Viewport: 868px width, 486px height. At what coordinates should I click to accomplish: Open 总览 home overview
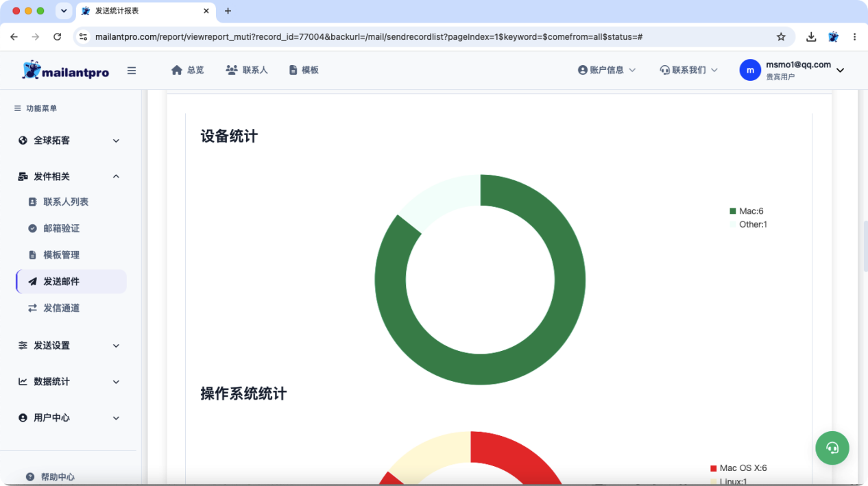click(187, 70)
